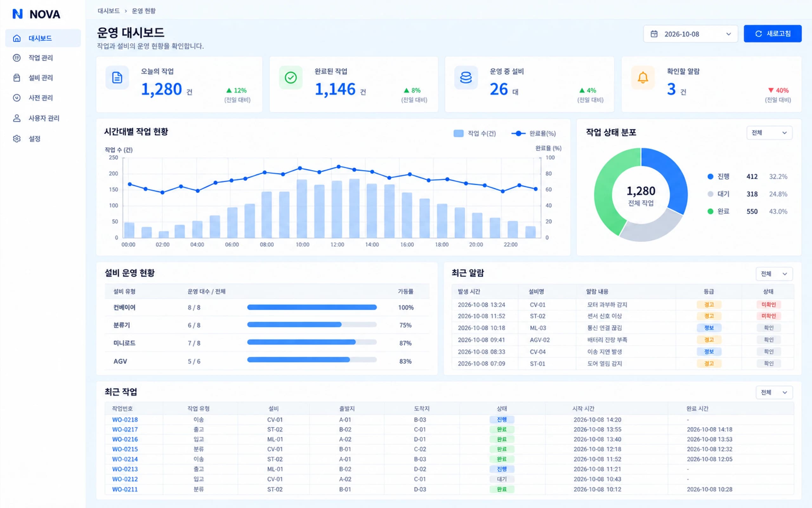Click the 사용자 관리 person icon

click(17, 118)
